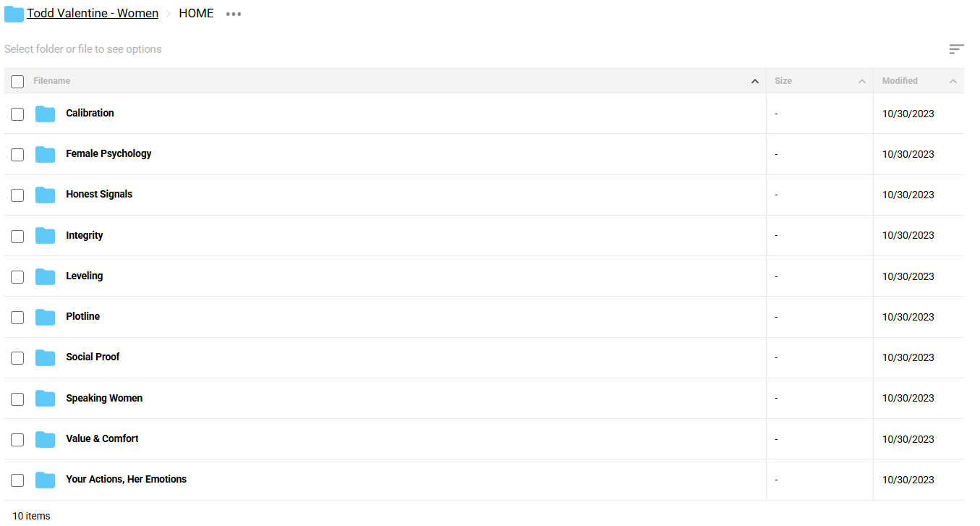Toggle Size column sort arrow
This screenshot has width=980, height=526.
(x=861, y=81)
